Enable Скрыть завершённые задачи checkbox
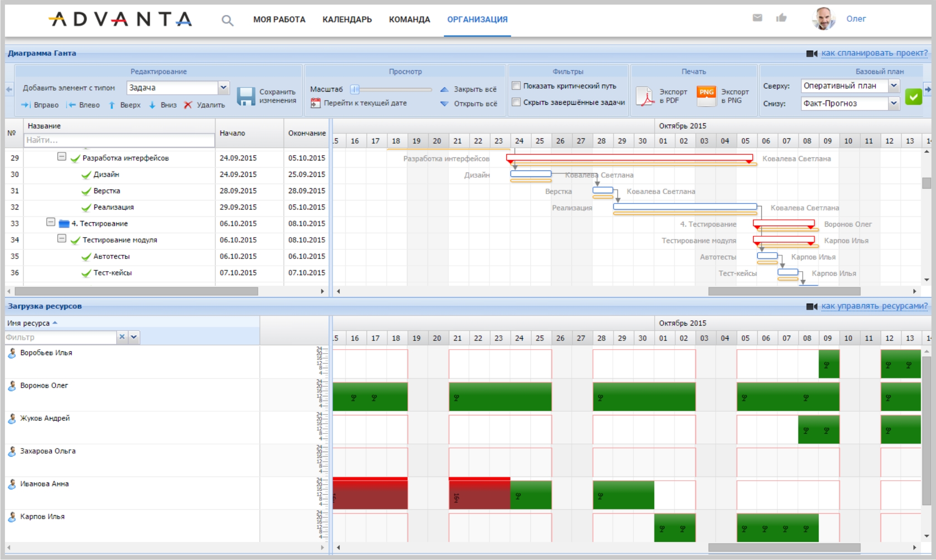 click(x=516, y=102)
